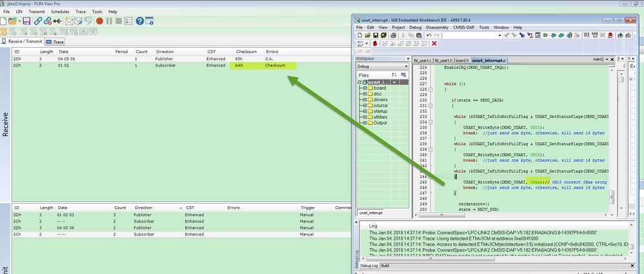Click Save floppy icon in PLIN-View toolbar

pyautogui.click(x=26, y=21)
